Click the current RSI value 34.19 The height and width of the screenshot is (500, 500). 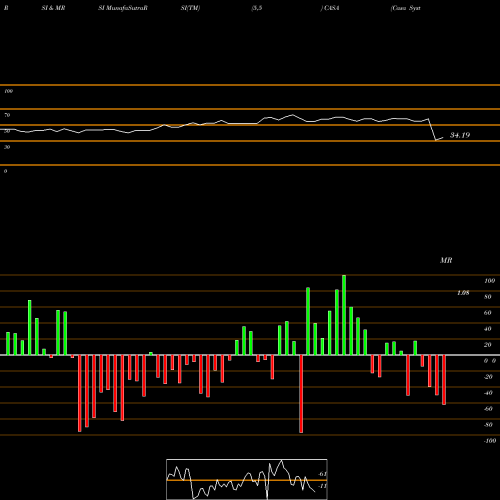pos(460,135)
